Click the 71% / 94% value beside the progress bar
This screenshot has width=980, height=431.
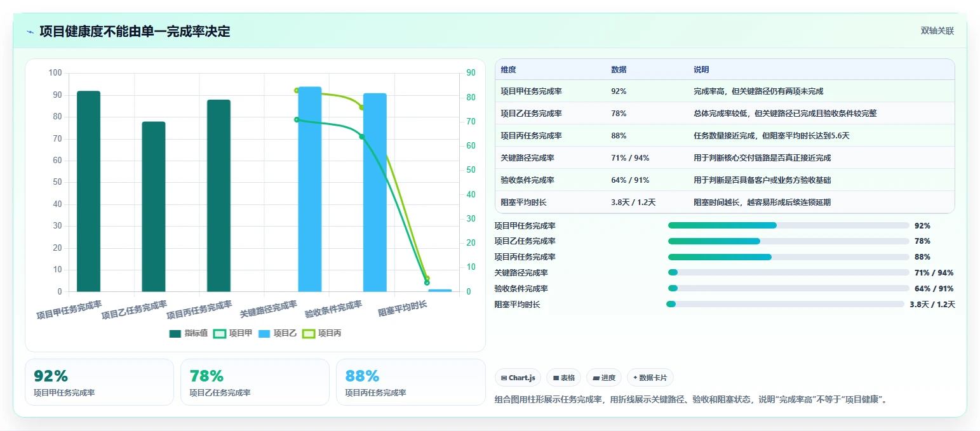click(x=934, y=273)
